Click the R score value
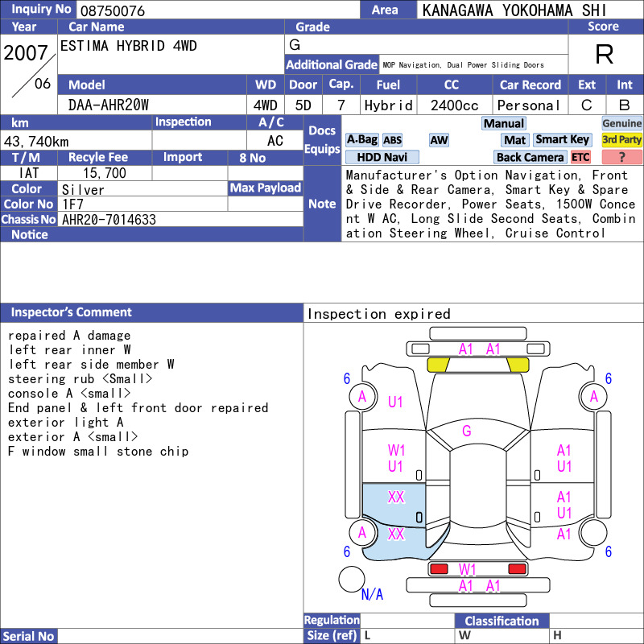Screen dimensions: 644x644 [x=605, y=54]
